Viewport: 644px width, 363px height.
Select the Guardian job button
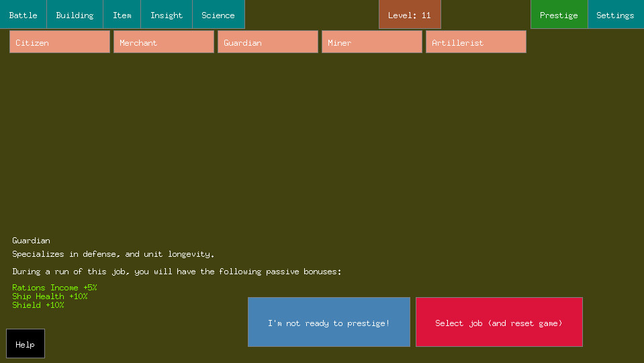tap(268, 42)
